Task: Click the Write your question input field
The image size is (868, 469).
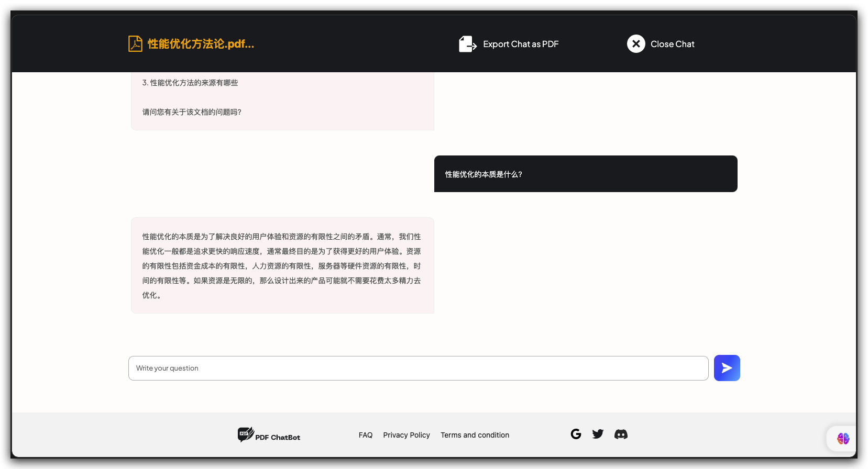Action: click(418, 368)
